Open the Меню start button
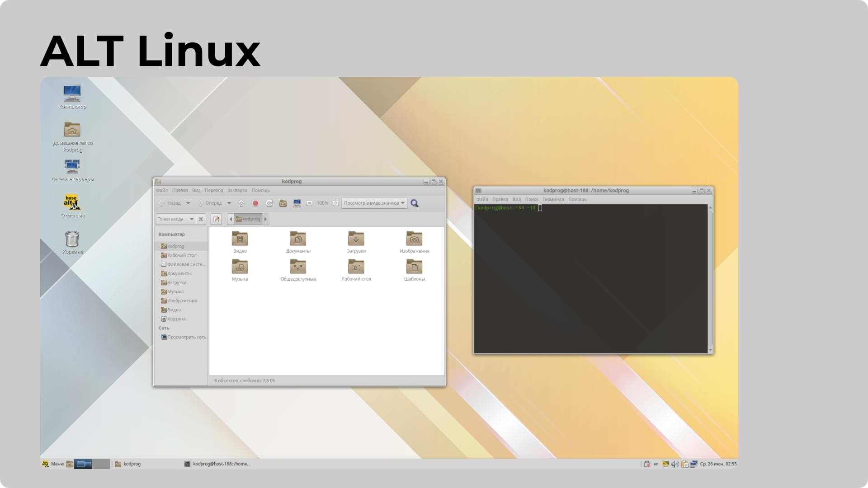 pos(53,464)
